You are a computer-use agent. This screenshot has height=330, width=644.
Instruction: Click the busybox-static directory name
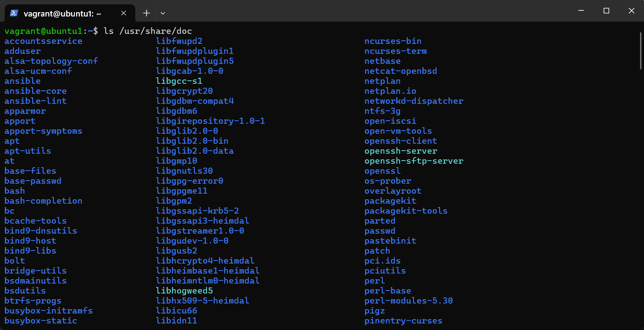coord(40,321)
